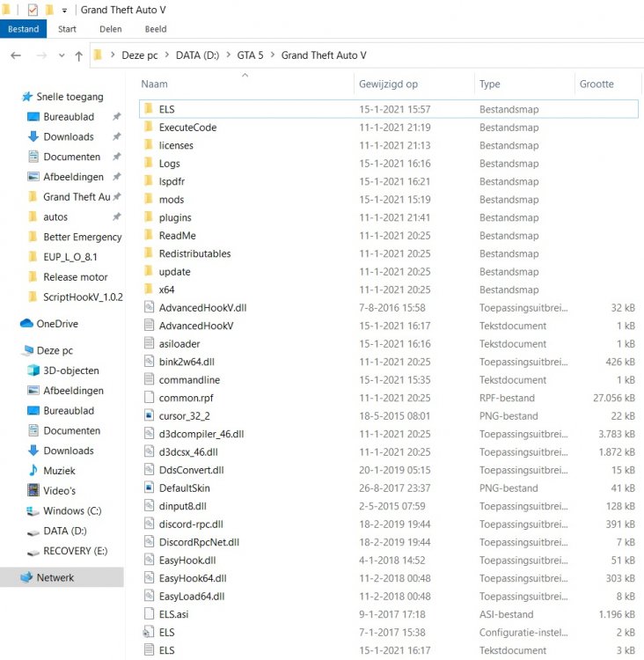Click the RECOVERY (E:) drive icon
This screenshot has height=660, width=644.
pos(33,552)
